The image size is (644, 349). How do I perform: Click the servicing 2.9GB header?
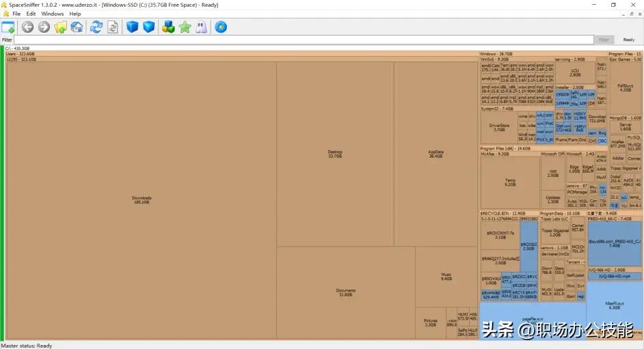tap(575, 59)
